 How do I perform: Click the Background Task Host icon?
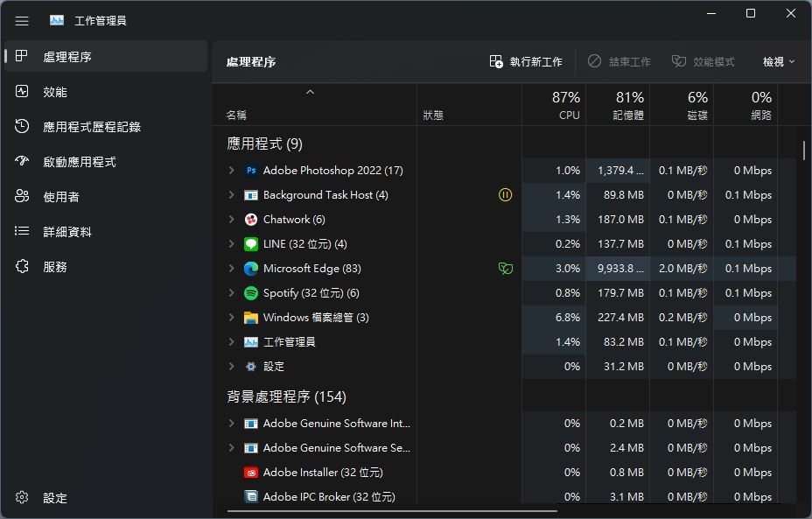[251, 195]
